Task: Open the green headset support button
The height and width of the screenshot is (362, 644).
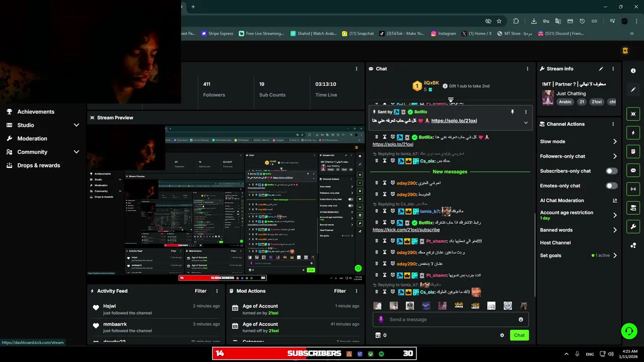Action: [629, 331]
